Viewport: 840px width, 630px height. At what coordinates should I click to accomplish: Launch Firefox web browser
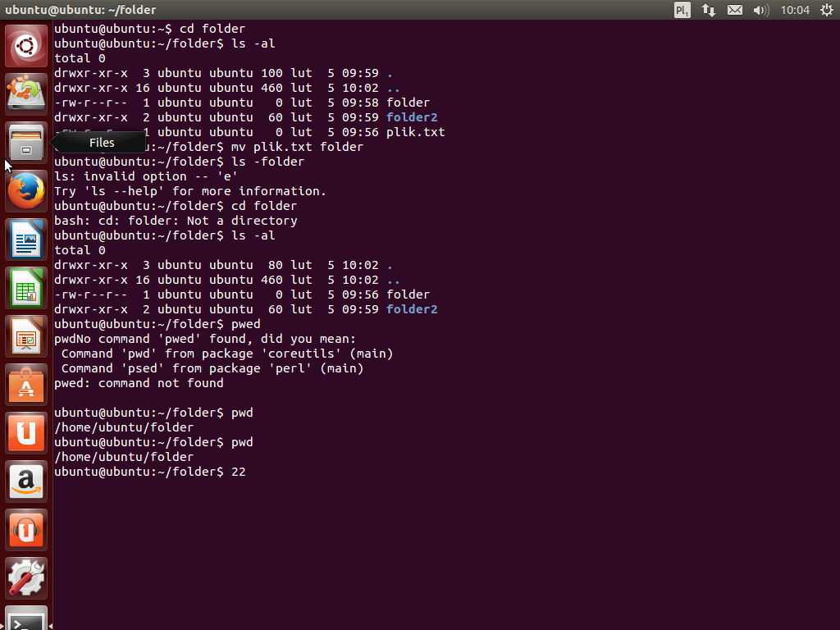click(x=27, y=191)
